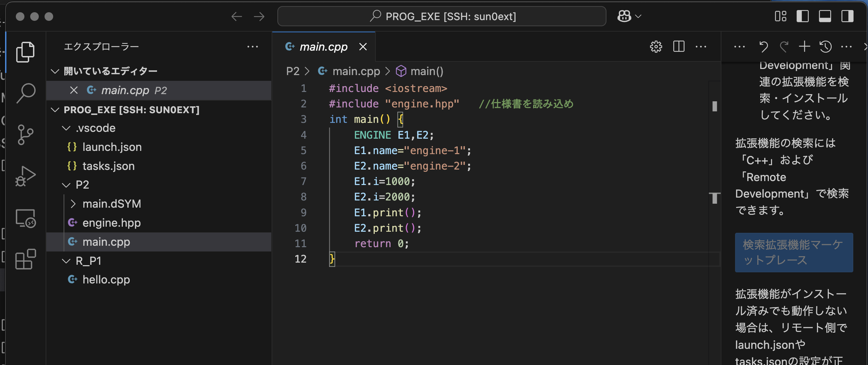Screen dimensions: 868x365
Task: Open Copilot dropdown arrow in title bar
Action: point(638,17)
